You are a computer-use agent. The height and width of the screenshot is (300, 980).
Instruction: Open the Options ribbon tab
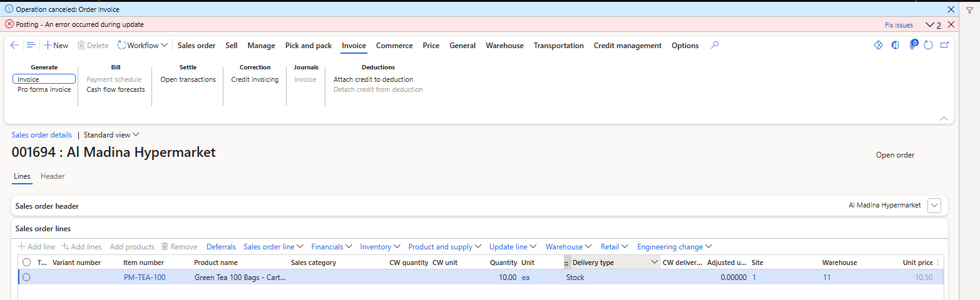pos(685,46)
